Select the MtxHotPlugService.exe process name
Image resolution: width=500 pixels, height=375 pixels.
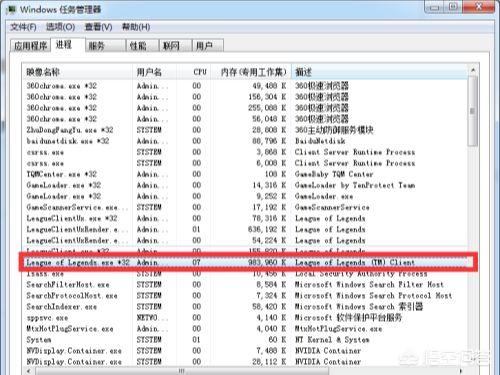(70, 329)
